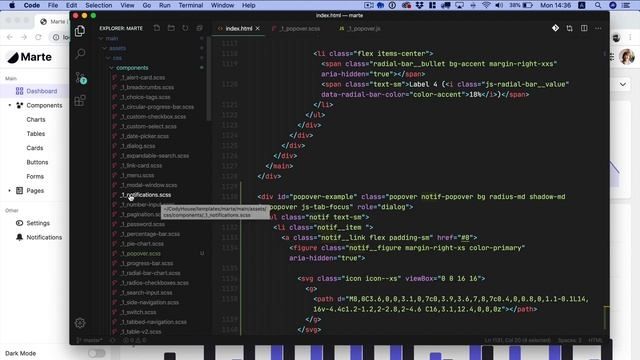Click the open changes icon in editor toolbar
Image resolution: width=640 pixels, height=360 pixels.
tap(569, 28)
